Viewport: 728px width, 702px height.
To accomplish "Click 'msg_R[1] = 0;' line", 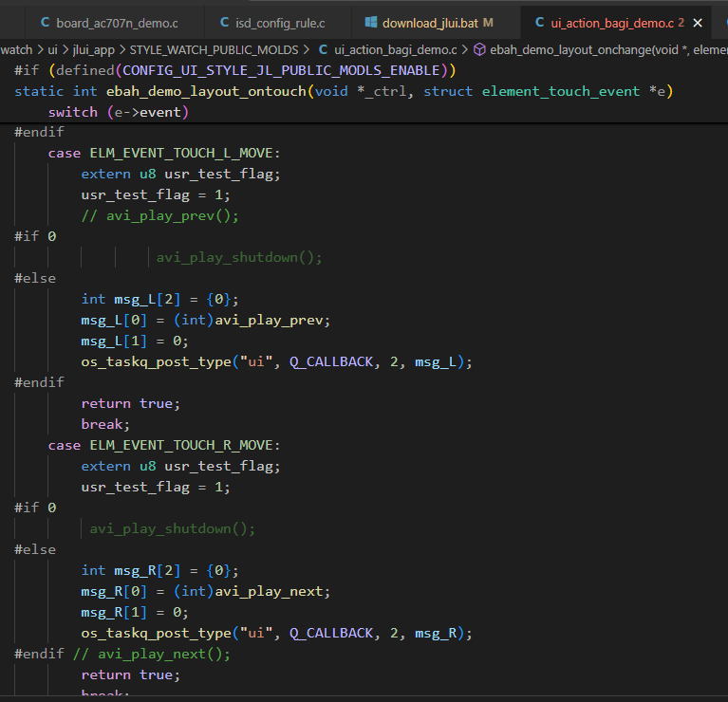I will 135,613.
